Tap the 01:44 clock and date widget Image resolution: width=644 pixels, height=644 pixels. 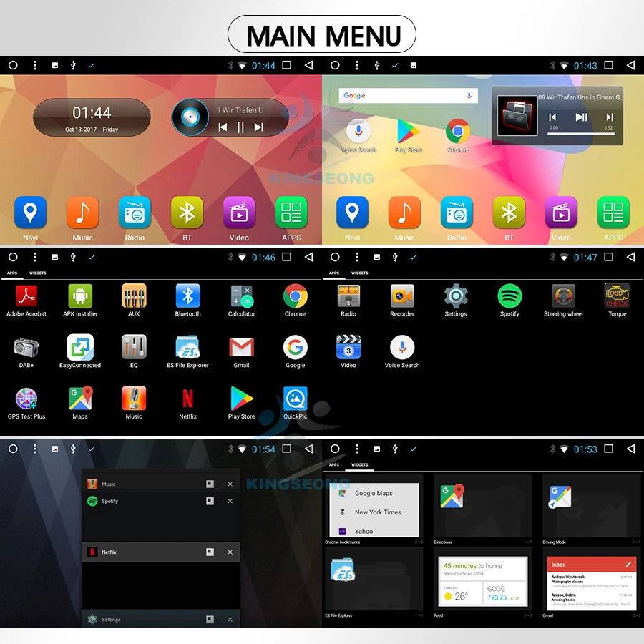pos(92,118)
